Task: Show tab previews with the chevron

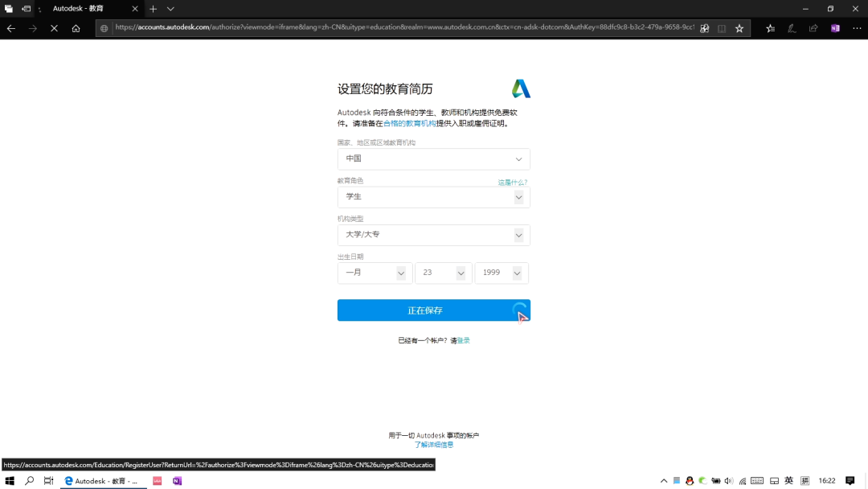Action: coord(170,9)
